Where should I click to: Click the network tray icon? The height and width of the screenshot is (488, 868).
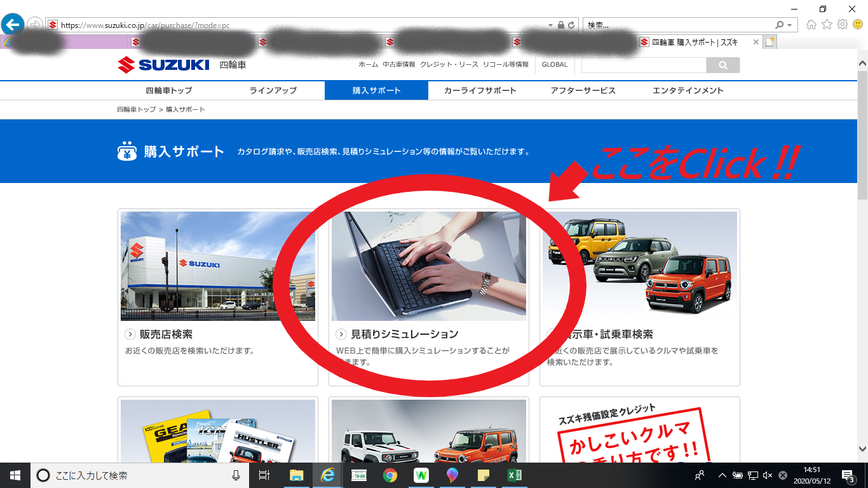[x=753, y=475]
